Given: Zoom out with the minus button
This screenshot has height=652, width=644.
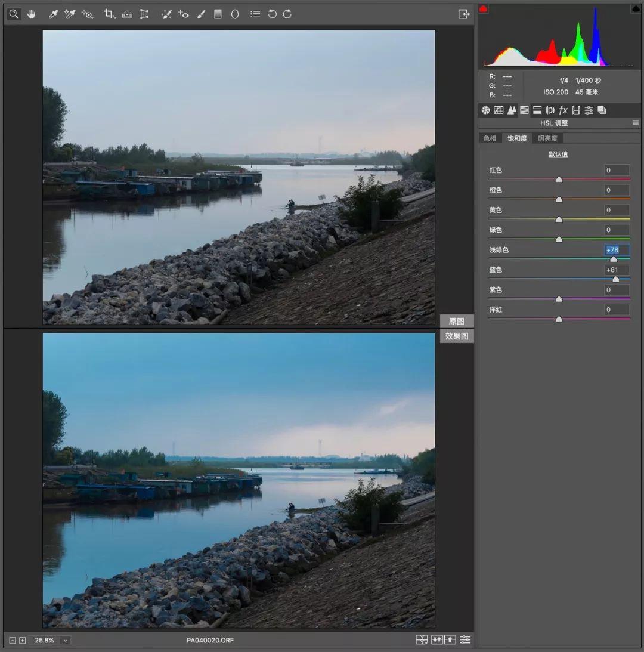Looking at the screenshot, I should click(x=13, y=640).
